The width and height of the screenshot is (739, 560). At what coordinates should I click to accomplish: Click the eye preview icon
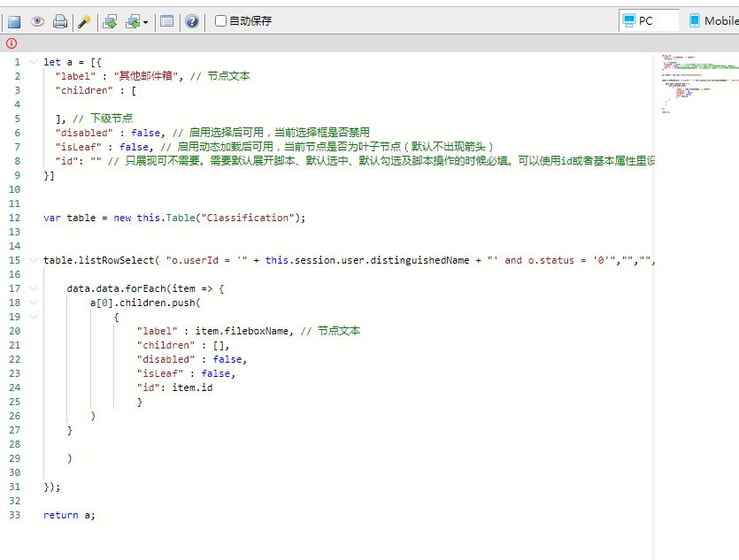pyautogui.click(x=37, y=21)
